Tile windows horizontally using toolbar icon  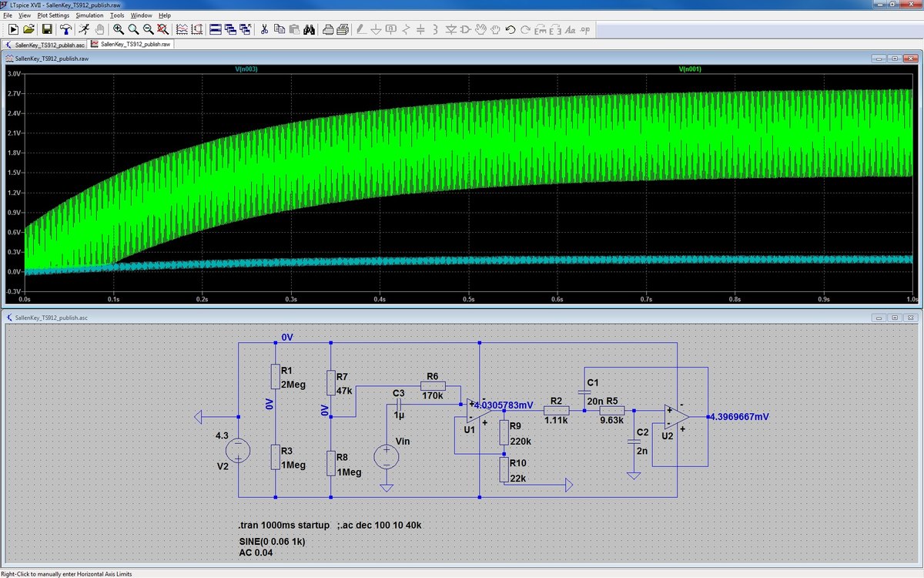coord(215,29)
